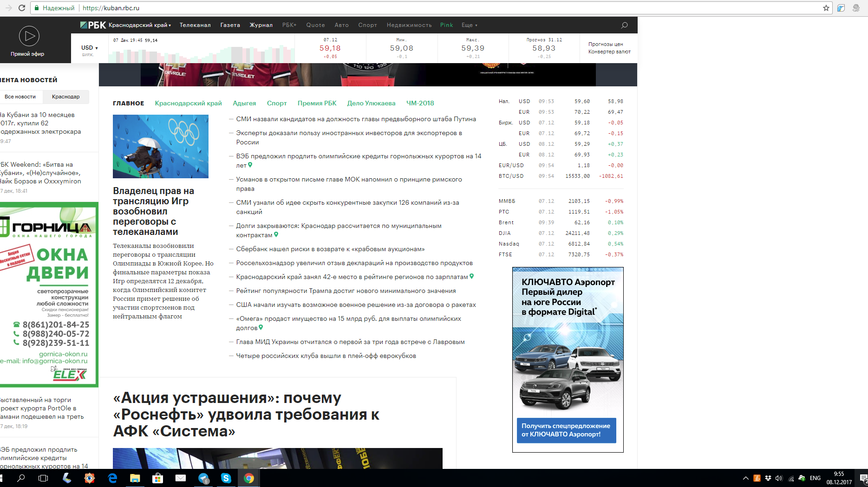Open File Explorer from the taskbar
This screenshot has width=868, height=487.
[x=135, y=478]
